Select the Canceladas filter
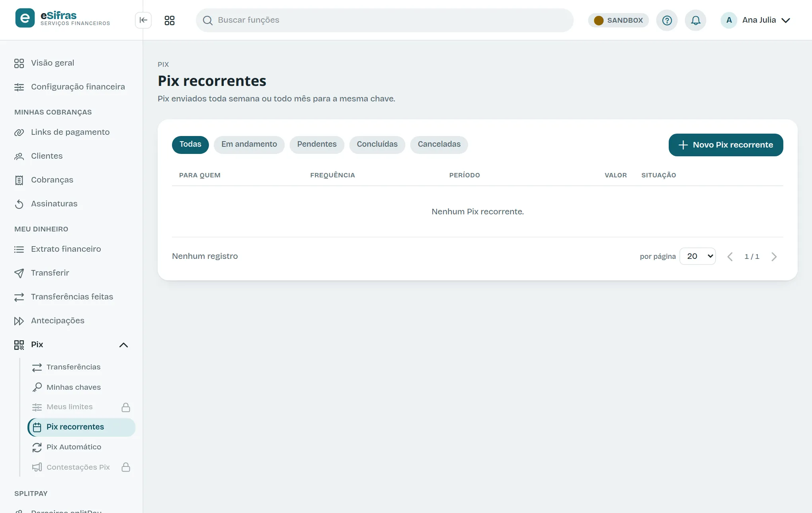Screen dimensions: 812x513 pos(439,144)
